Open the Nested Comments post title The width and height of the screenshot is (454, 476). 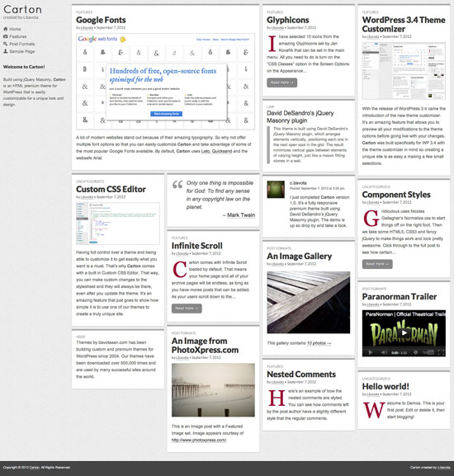301,375
